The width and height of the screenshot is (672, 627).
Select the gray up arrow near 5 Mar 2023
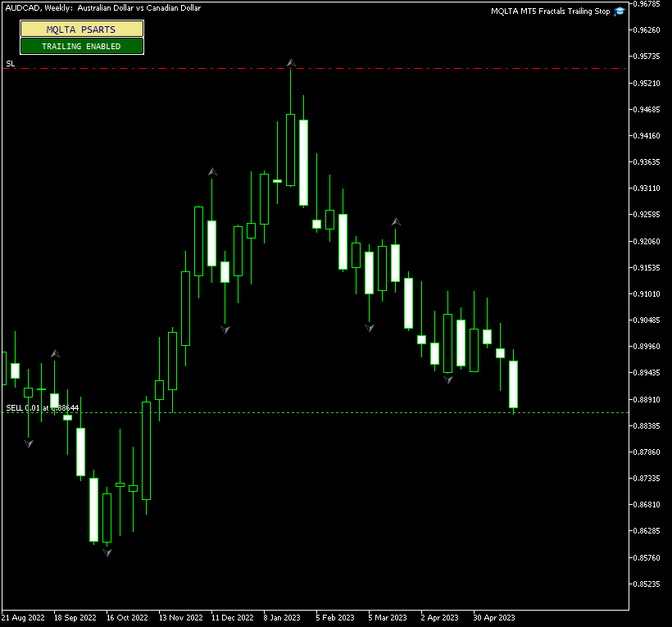[x=396, y=220]
